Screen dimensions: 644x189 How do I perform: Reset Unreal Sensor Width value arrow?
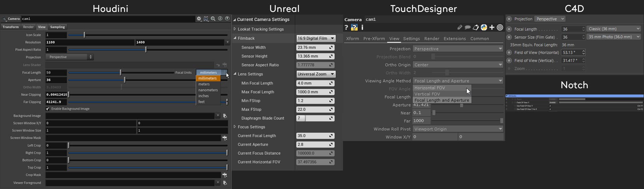pyautogui.click(x=331, y=48)
